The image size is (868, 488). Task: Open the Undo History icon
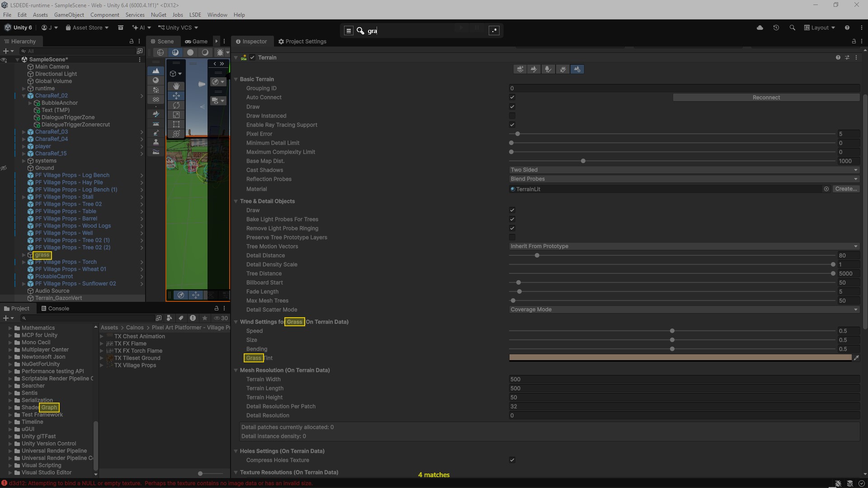point(776,28)
